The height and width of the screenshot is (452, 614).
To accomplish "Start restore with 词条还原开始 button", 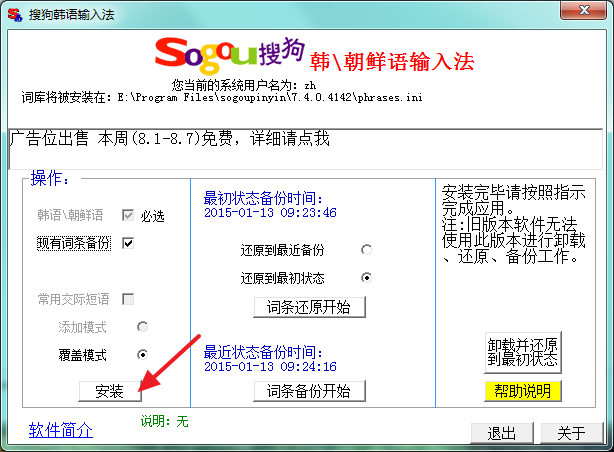I will pyautogui.click(x=309, y=307).
